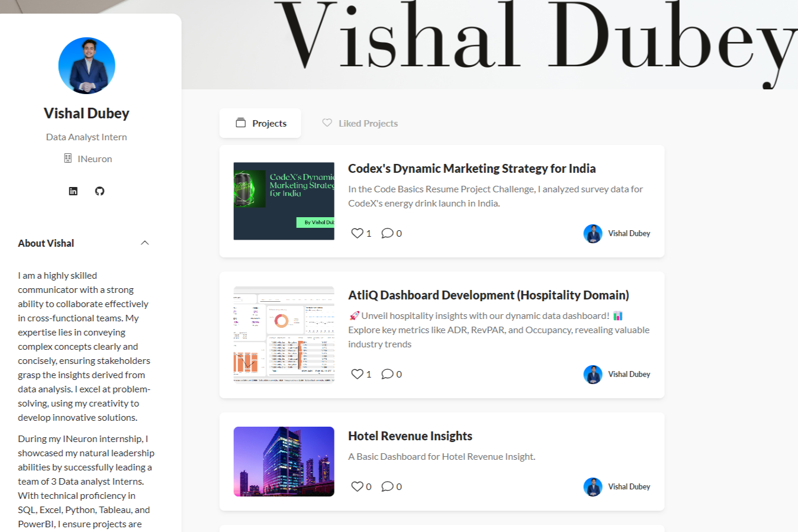Click Vishal Dubey's sidebar profile photo
The height and width of the screenshot is (532, 798).
coord(86,66)
